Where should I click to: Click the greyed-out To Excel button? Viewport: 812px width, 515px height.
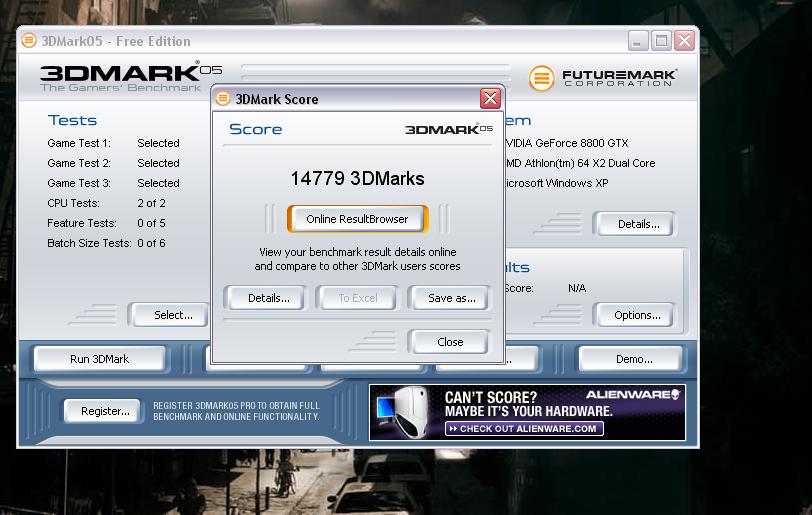tap(358, 298)
